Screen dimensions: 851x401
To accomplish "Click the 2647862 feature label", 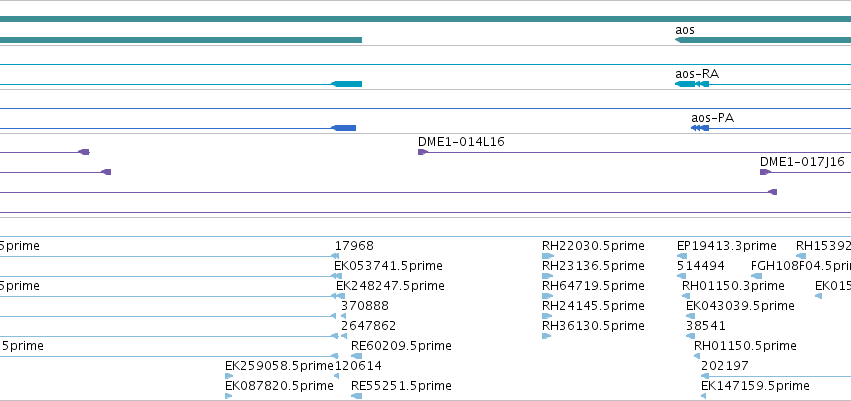I will click(369, 326).
